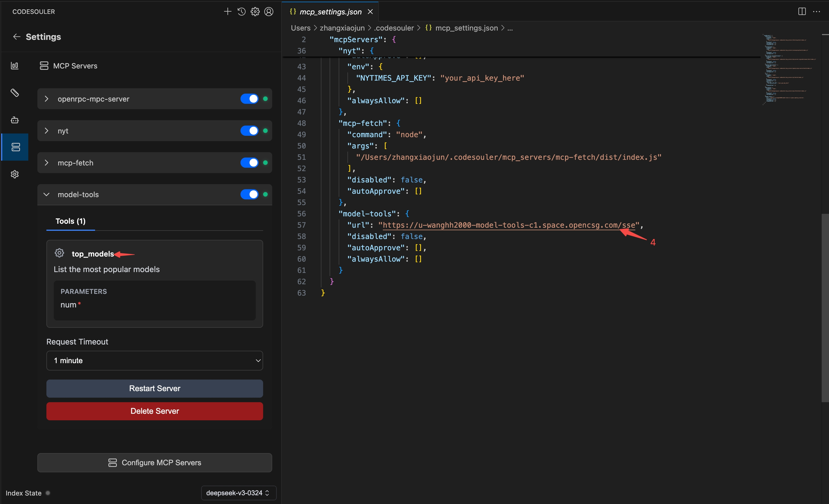The image size is (829, 504).
Task: Select the Tools (1) tab
Action: coord(70,221)
